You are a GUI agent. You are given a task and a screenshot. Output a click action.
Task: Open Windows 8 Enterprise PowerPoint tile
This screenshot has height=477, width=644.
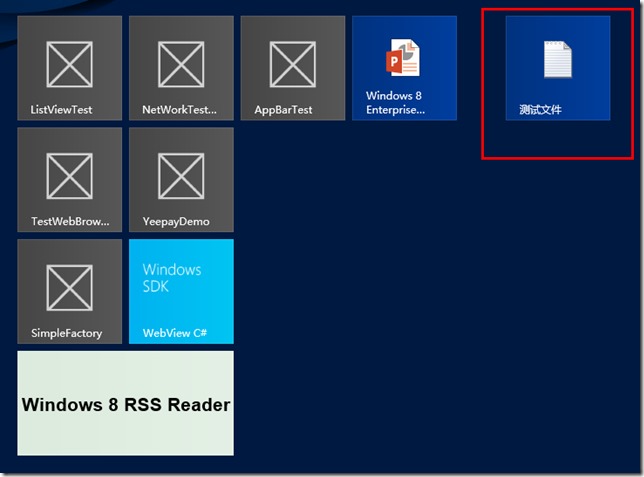(x=405, y=68)
